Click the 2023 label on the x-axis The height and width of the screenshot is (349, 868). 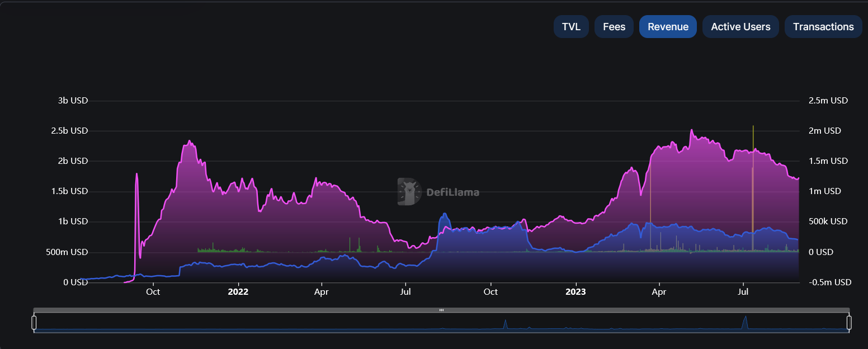click(575, 291)
